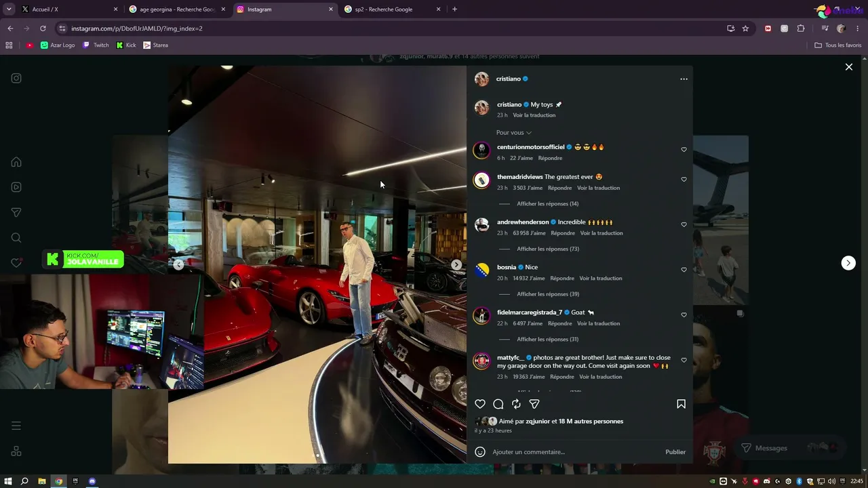Open Chrome tab search dropdown arrow

[9, 9]
